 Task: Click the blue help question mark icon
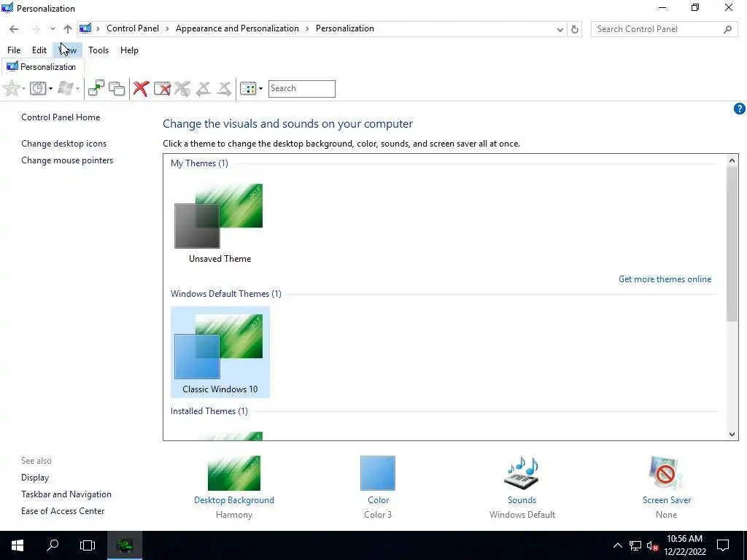pos(740,109)
